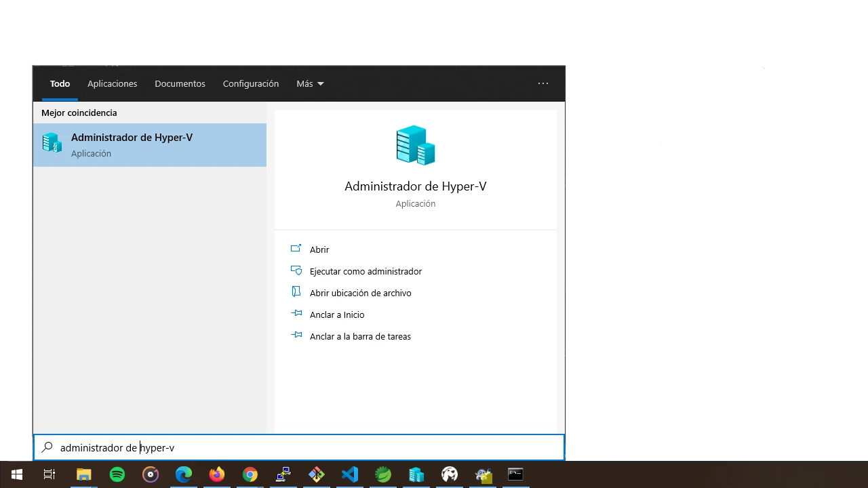The width and height of the screenshot is (868, 488).
Task: Open the Hyper-V Manager taskbar icon
Action: pos(416,474)
